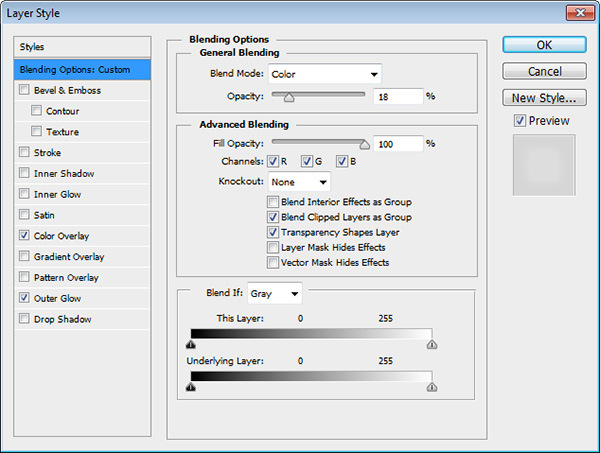Expand the Knockout dropdown
Image resolution: width=600 pixels, height=453 pixels.
tap(299, 182)
